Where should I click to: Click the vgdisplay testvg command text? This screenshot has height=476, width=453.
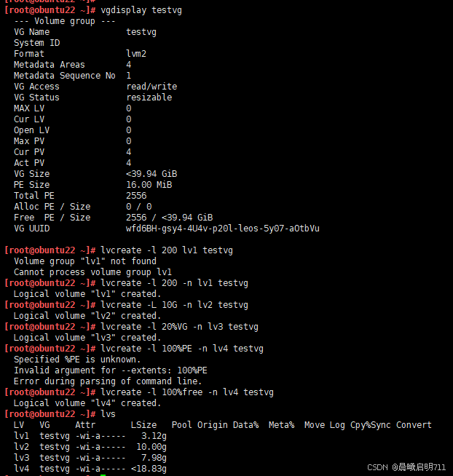tap(141, 10)
